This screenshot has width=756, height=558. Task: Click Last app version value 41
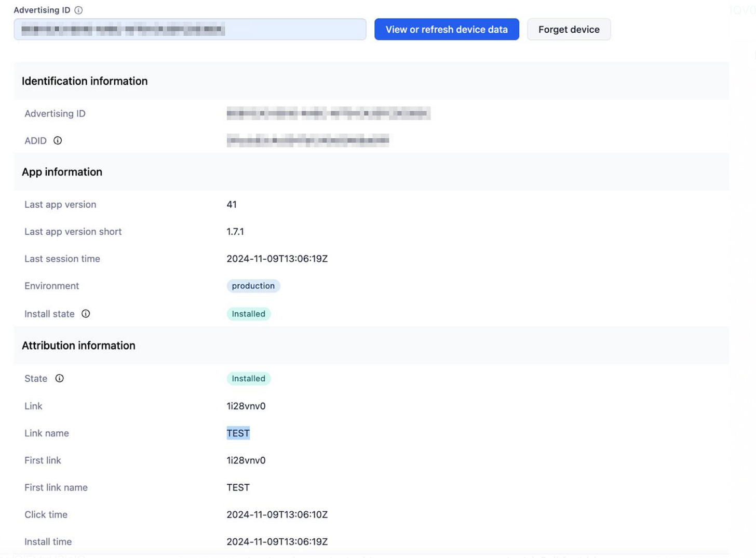(x=232, y=204)
